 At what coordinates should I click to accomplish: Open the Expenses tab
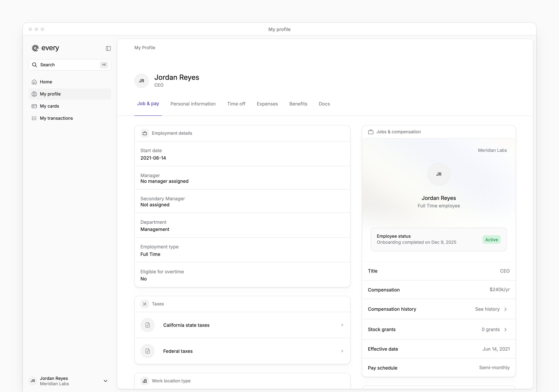[x=267, y=104]
